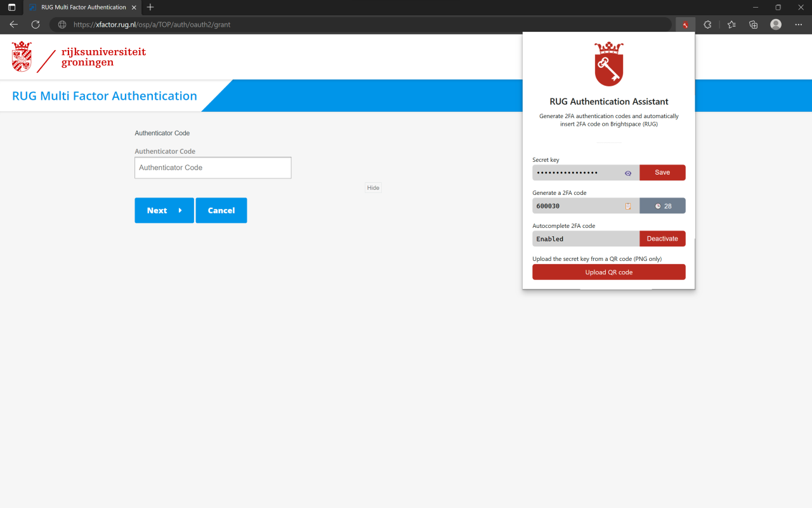The height and width of the screenshot is (508, 812).
Task: Open the browser Settings and more menu
Action: (x=798, y=25)
